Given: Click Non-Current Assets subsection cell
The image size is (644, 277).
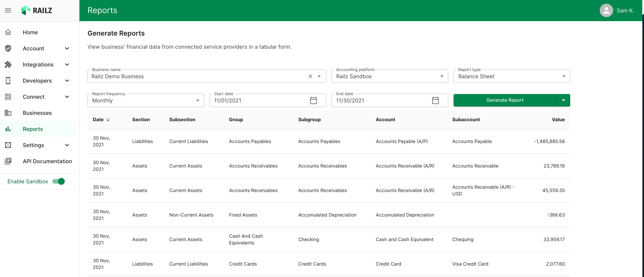Looking at the screenshot, I should pyautogui.click(x=191, y=215).
